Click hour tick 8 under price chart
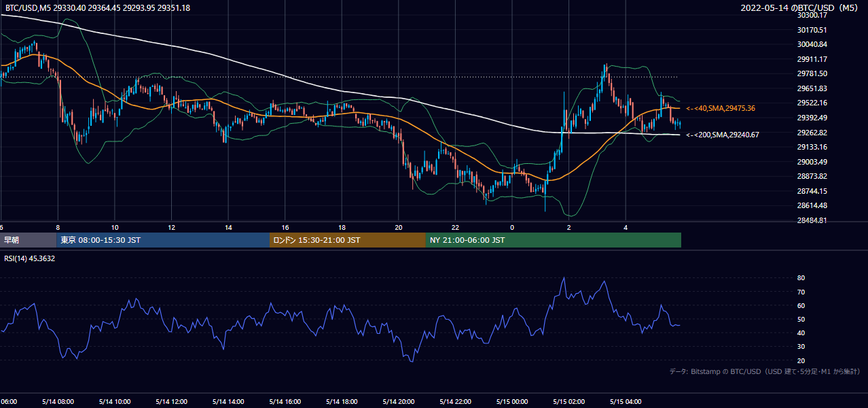 (x=58, y=228)
